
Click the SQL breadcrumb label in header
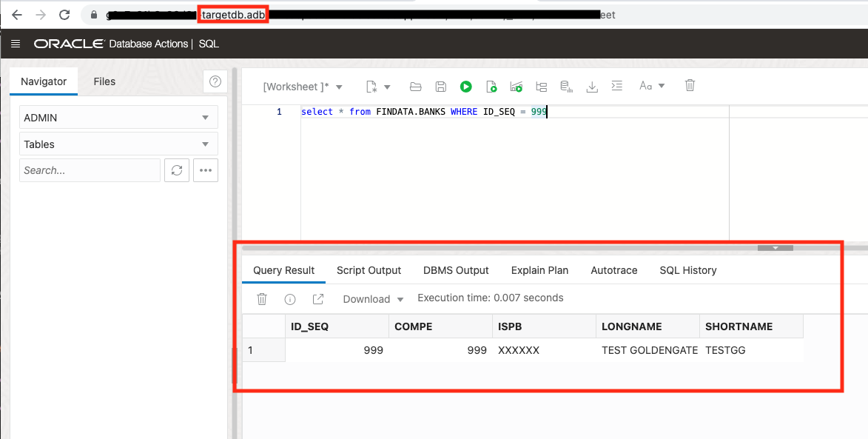[x=209, y=44]
